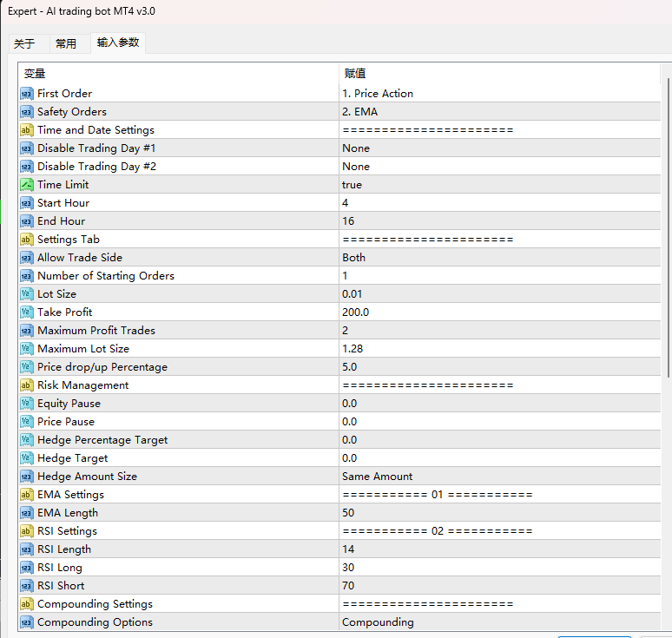672x638 pixels.
Task: Edit the Lot Size value 0.01
Action: click(x=500, y=294)
